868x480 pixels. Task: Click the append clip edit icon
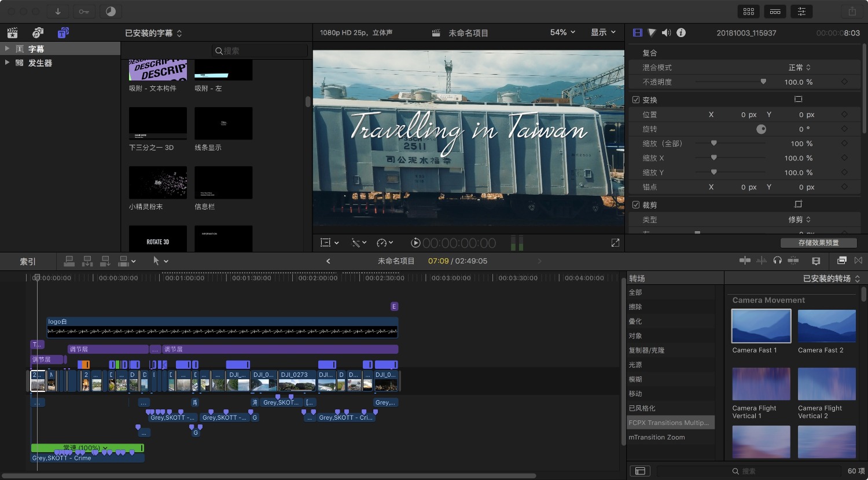(x=105, y=261)
